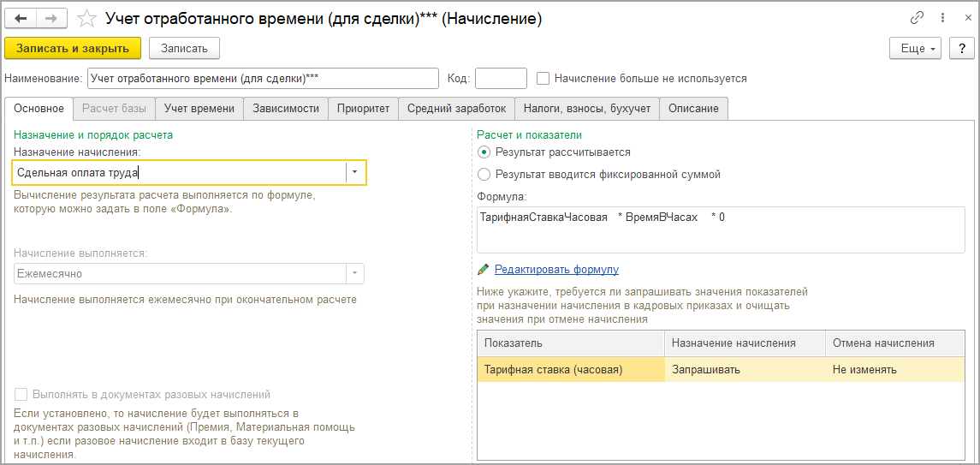This screenshot has width=980, height=465.
Task: Click the pencil icon beside the formula link
Action: [484, 269]
